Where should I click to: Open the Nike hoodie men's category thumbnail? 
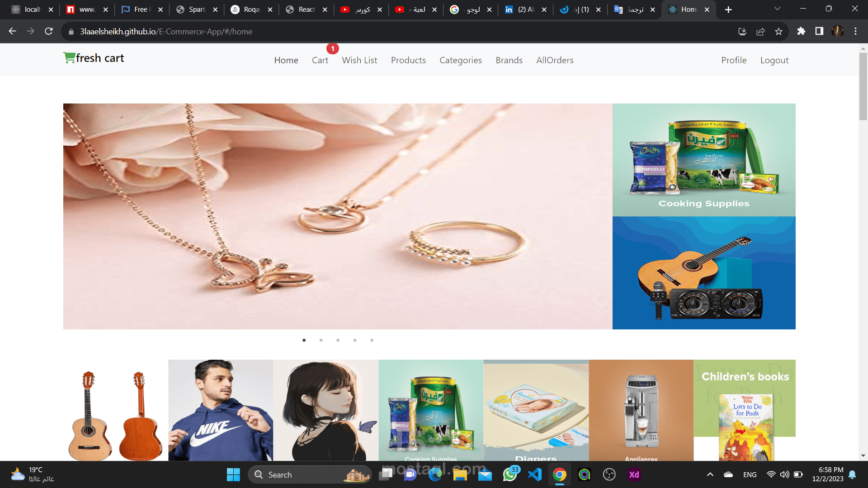[x=221, y=410]
